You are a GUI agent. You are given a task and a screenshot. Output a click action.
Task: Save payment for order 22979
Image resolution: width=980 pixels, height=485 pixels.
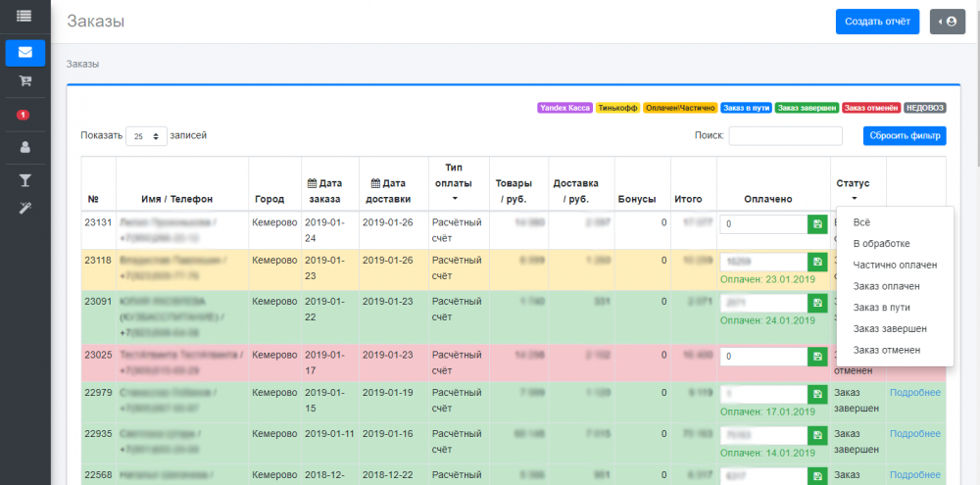tap(817, 395)
